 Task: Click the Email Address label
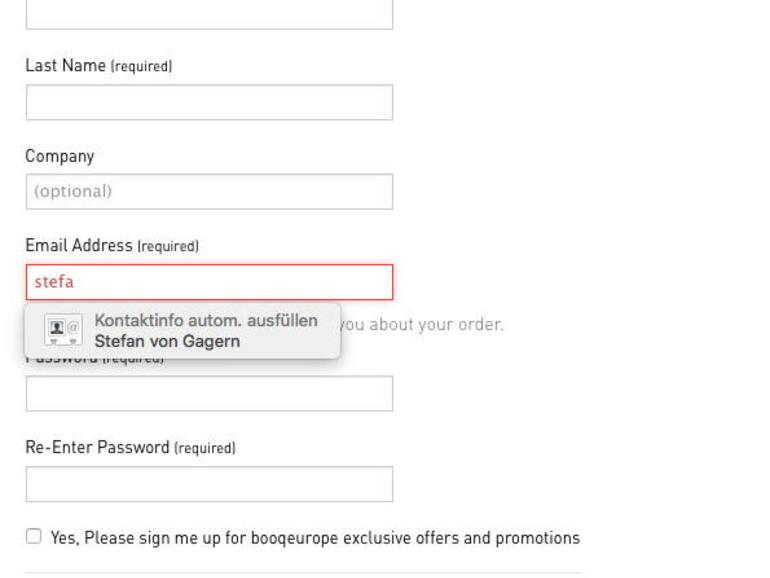click(x=79, y=246)
